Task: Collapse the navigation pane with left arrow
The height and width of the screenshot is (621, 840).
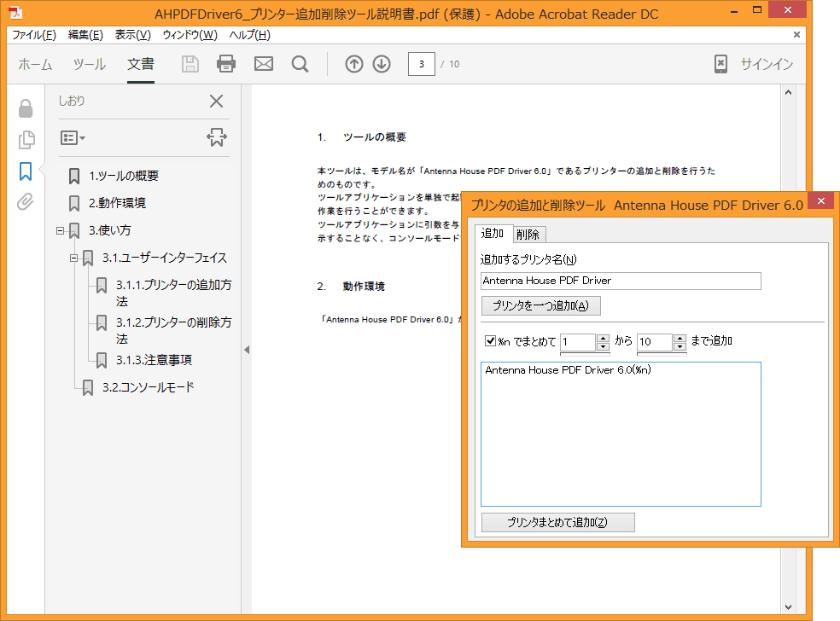Action: tap(247, 350)
